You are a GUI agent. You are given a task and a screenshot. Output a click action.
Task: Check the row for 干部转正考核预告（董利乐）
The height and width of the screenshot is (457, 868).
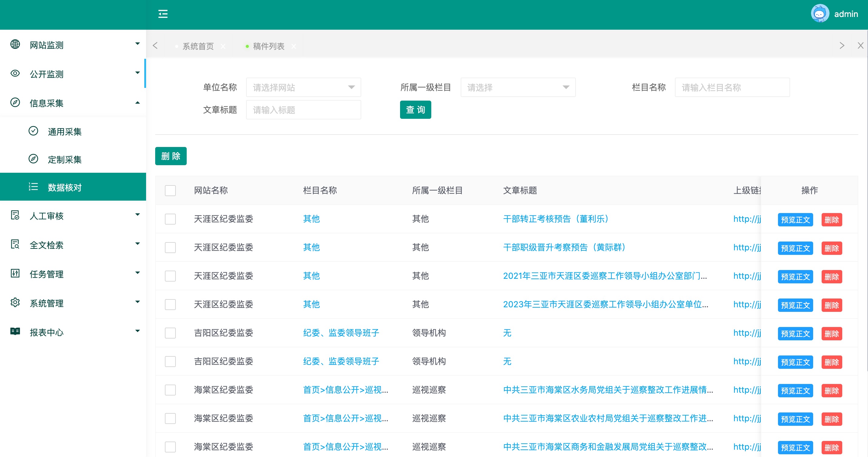[x=170, y=219]
